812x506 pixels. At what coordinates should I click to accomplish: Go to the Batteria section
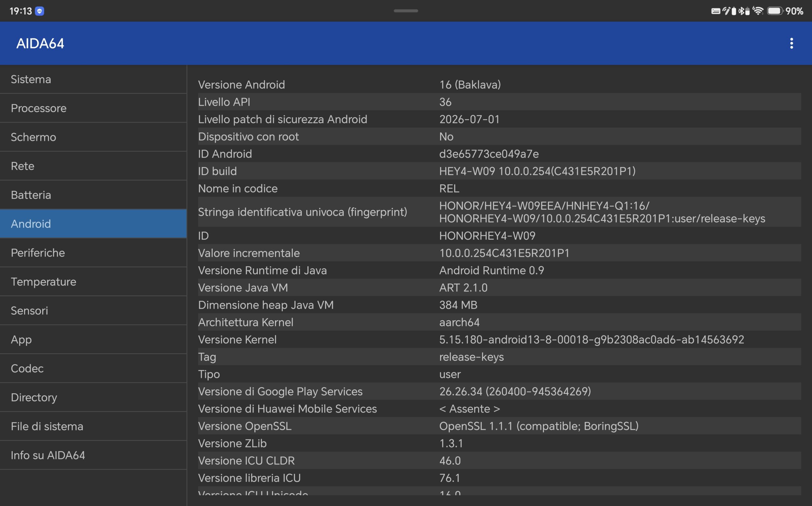point(93,195)
